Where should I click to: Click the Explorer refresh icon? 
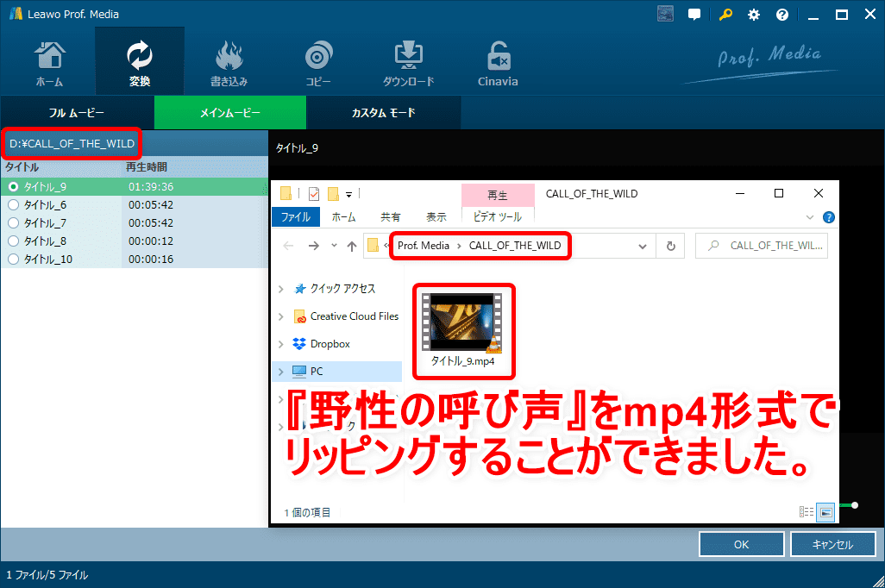pos(670,246)
